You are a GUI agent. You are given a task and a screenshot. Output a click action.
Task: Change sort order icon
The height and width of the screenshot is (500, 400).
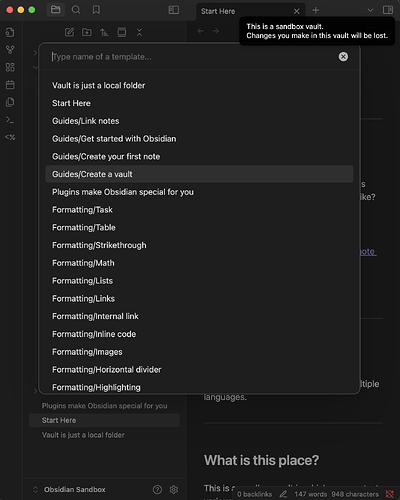point(104,32)
